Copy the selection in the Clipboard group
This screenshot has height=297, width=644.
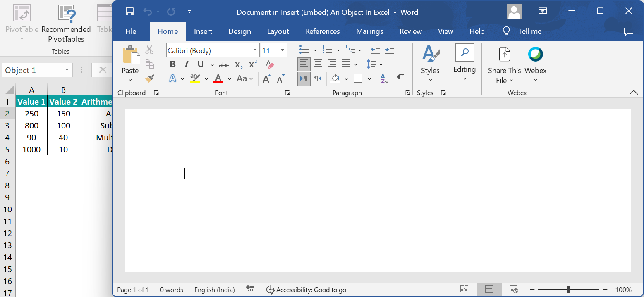[x=149, y=64]
